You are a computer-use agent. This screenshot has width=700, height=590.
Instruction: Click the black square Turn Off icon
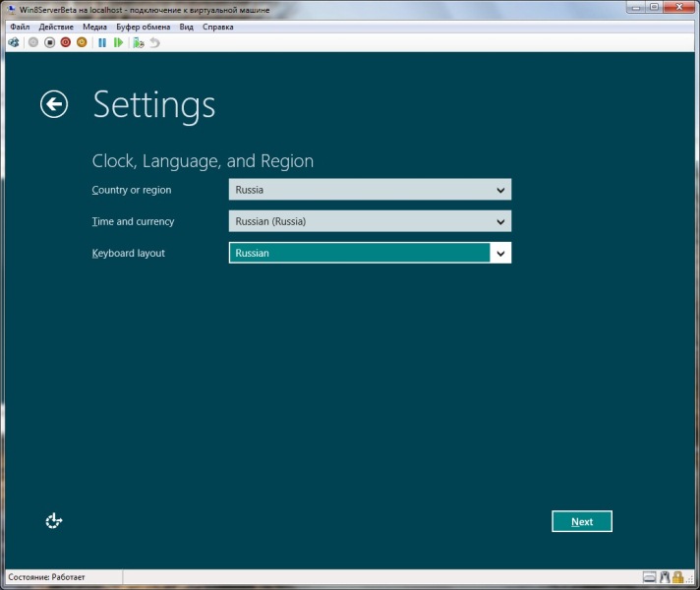tap(49, 43)
